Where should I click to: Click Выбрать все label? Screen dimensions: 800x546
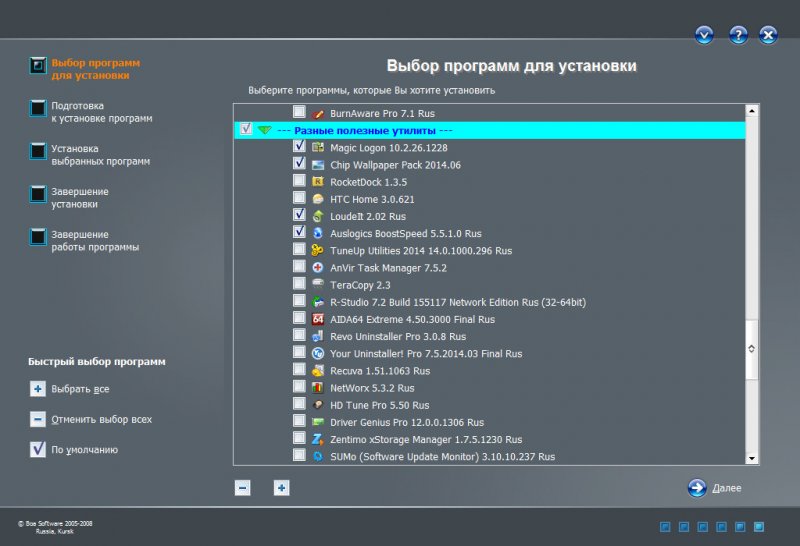(80, 389)
